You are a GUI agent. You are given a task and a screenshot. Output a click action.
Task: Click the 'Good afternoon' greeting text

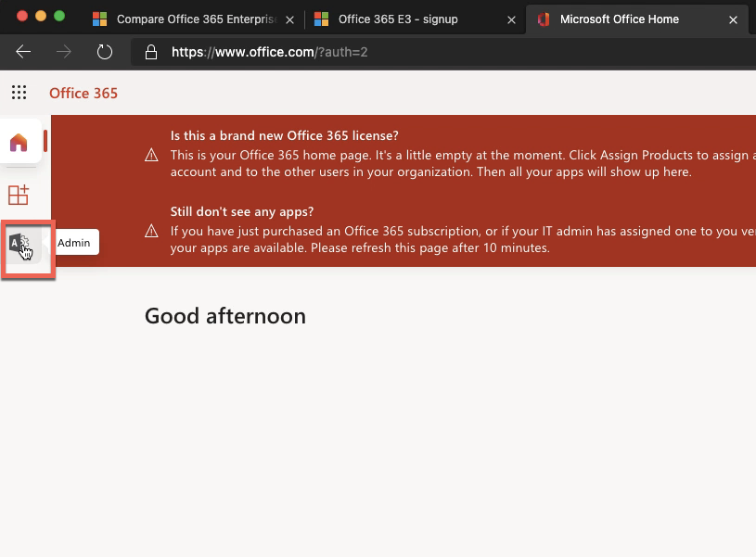point(225,316)
